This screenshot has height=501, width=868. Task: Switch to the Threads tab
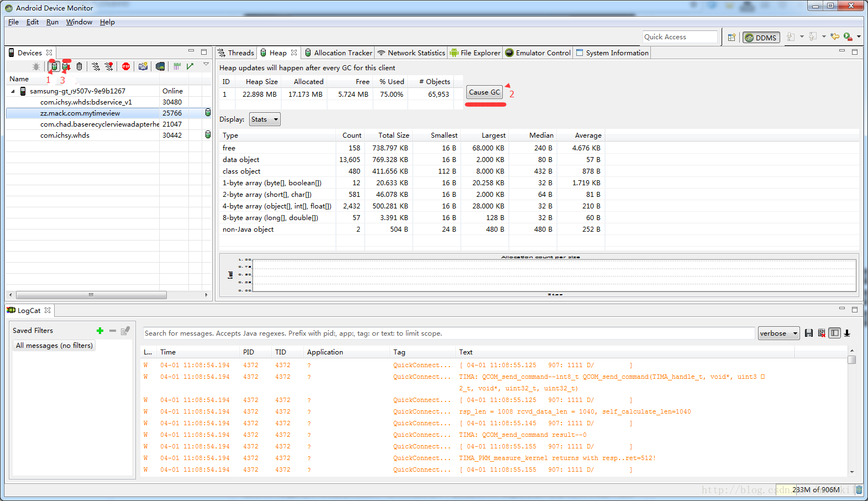236,53
